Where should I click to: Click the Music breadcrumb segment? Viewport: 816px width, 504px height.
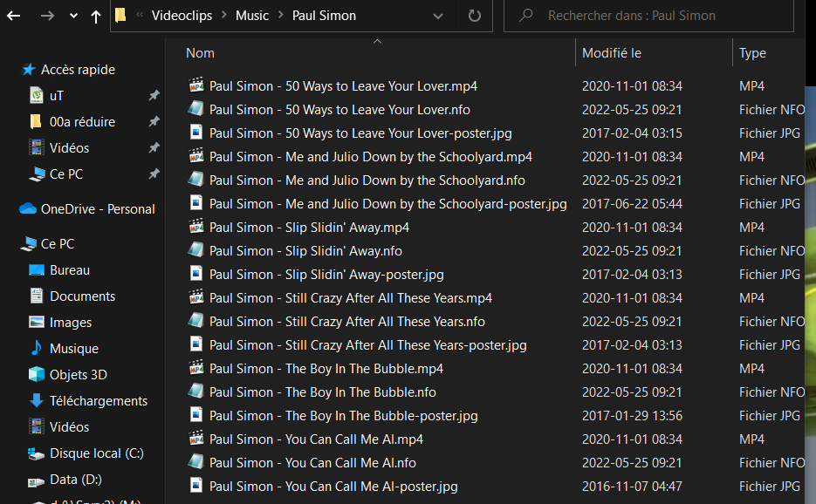253,16
